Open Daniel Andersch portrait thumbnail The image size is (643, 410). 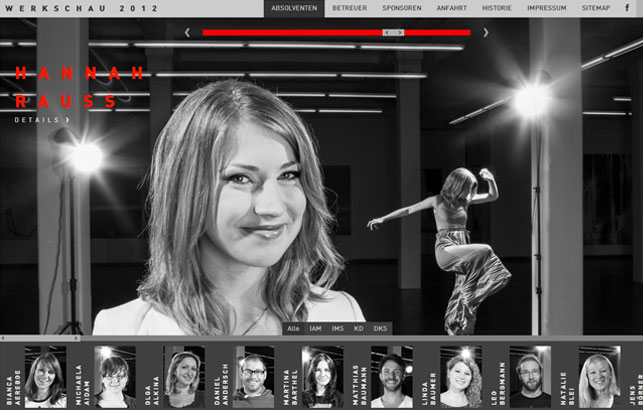(x=253, y=377)
